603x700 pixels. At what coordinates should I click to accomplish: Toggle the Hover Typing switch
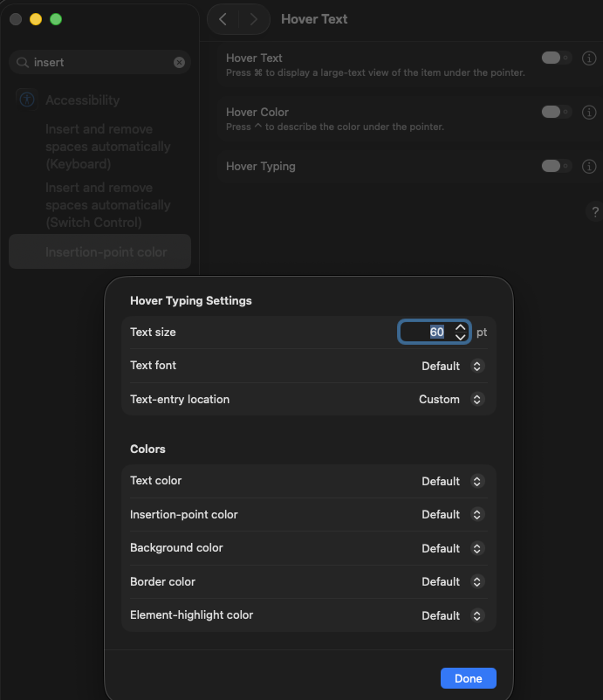point(555,167)
